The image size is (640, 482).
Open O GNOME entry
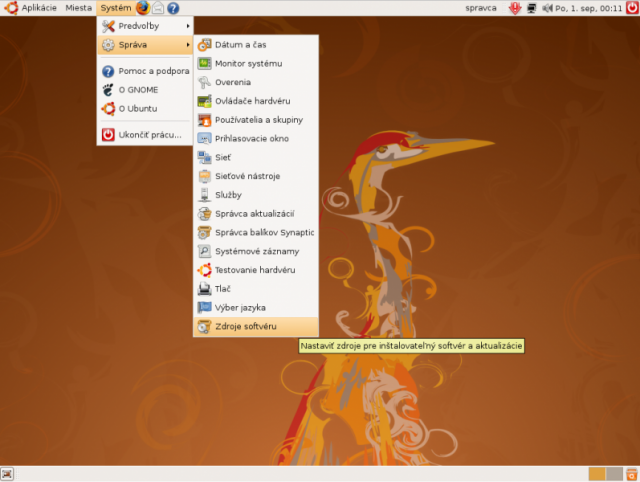145,90
